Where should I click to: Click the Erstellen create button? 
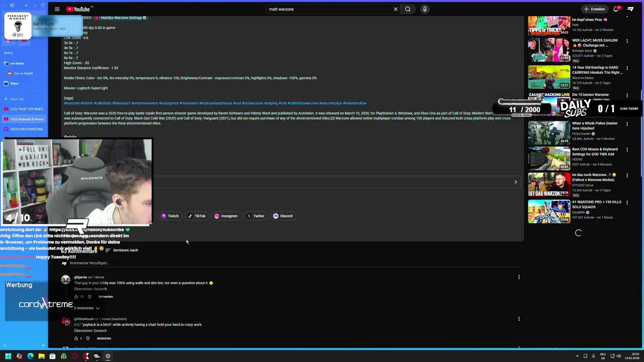tap(594, 9)
